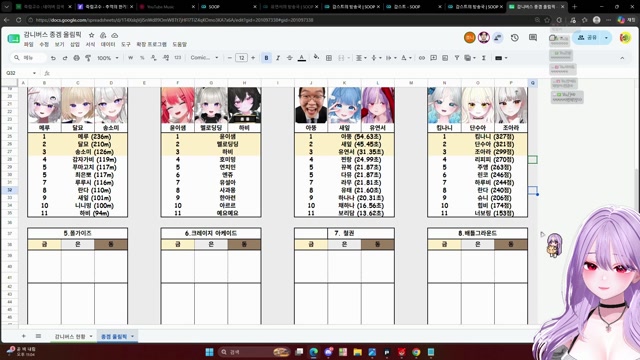Open File Explorer from the taskbar
Viewport: 640px width, 360px height.
coord(358,352)
